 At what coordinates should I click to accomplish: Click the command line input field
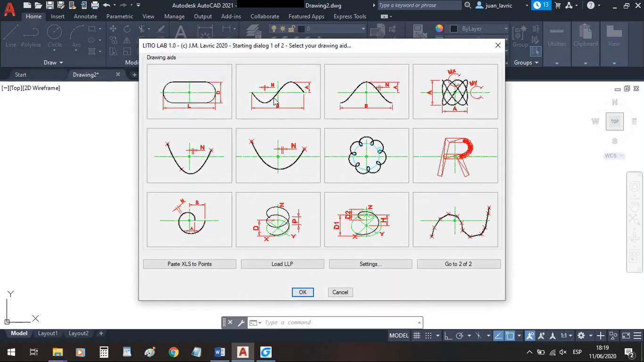point(339,322)
